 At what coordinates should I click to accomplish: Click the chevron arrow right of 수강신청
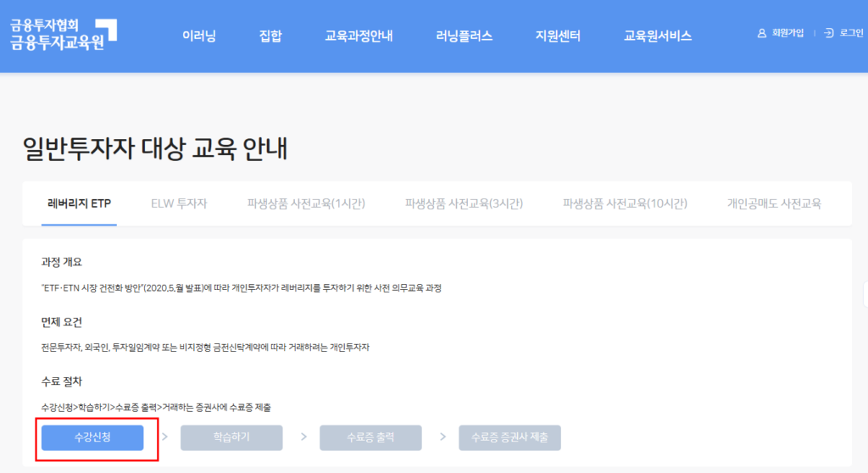pos(164,437)
